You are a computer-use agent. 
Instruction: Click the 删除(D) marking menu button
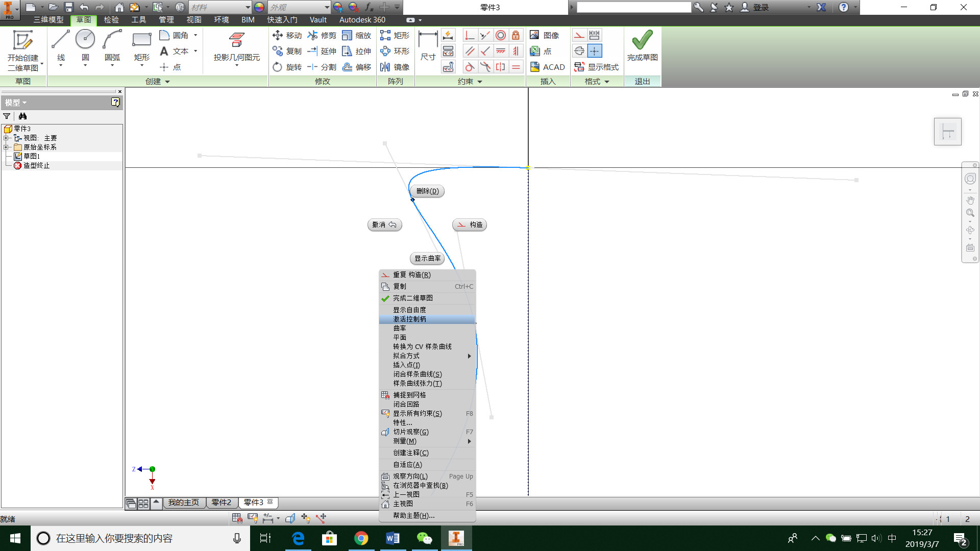[427, 191]
